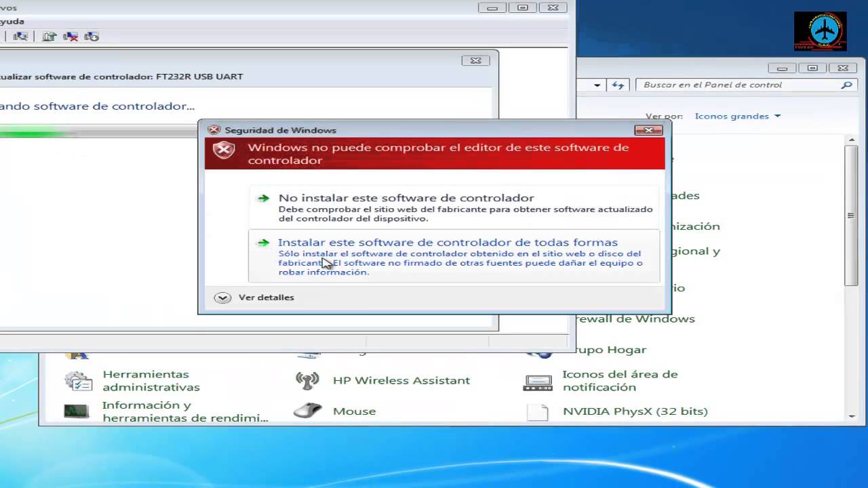Click the scrollbar up arrow in Control Panel
This screenshot has width=868, height=488.
851,140
